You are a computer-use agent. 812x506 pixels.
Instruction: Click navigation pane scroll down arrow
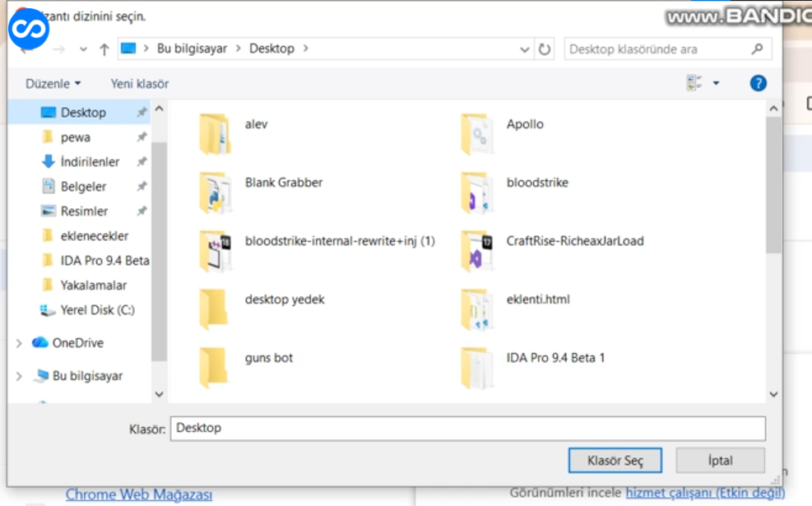(159, 394)
